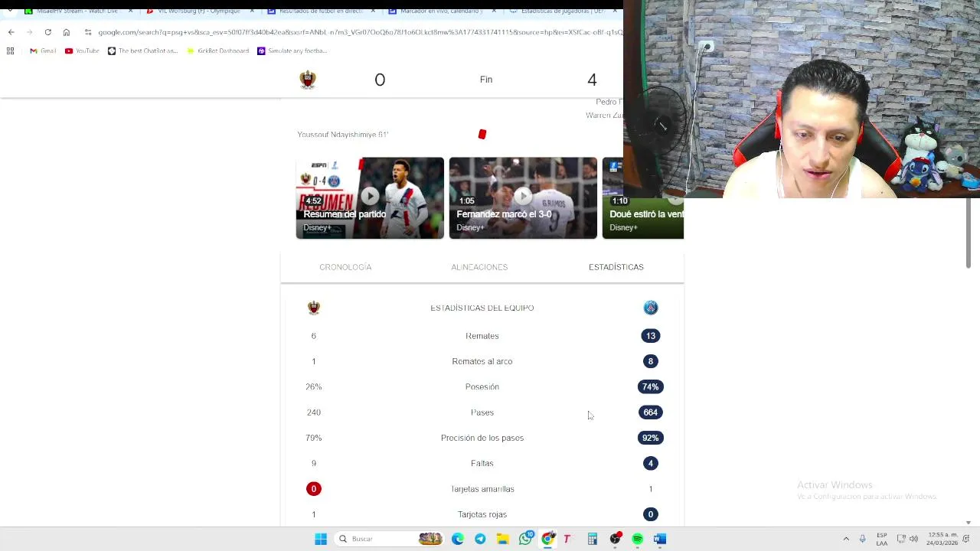The height and width of the screenshot is (551, 980).
Task: Click Youssouf Ndayishimiye 61' event
Action: click(343, 135)
